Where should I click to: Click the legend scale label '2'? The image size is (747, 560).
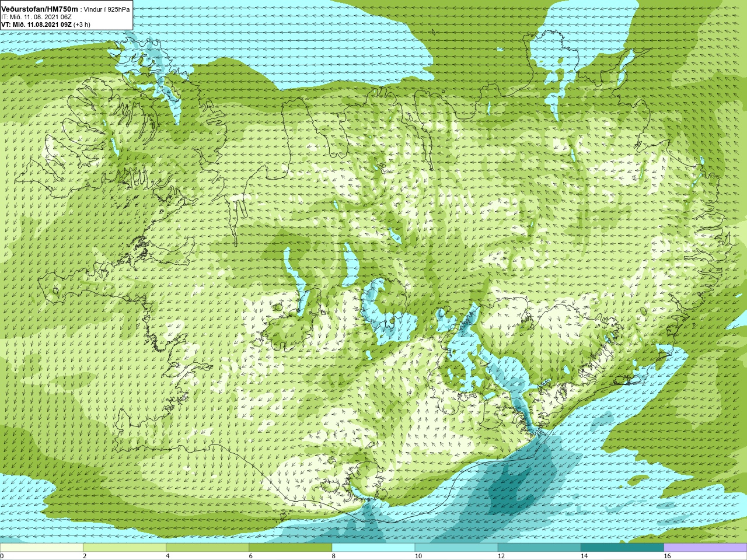coord(85,556)
